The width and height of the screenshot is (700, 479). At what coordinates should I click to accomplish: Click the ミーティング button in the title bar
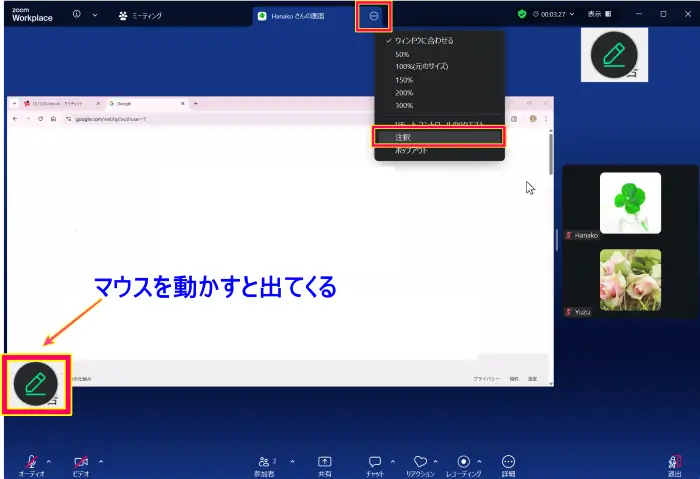(x=140, y=16)
